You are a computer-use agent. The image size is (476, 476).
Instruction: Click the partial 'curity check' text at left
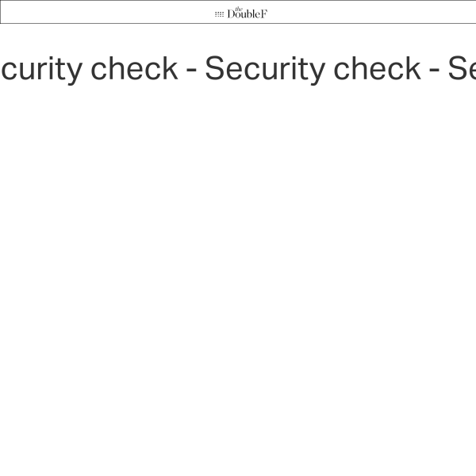click(x=89, y=69)
